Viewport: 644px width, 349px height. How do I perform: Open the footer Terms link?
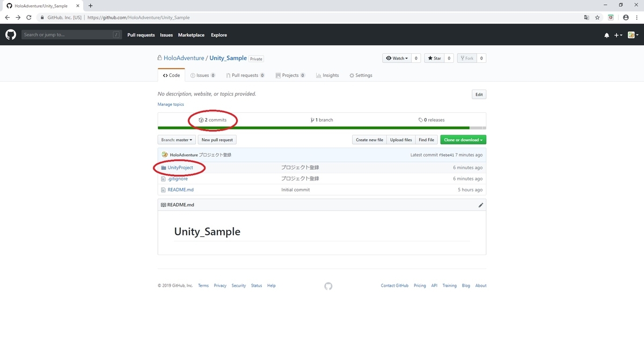tap(203, 286)
